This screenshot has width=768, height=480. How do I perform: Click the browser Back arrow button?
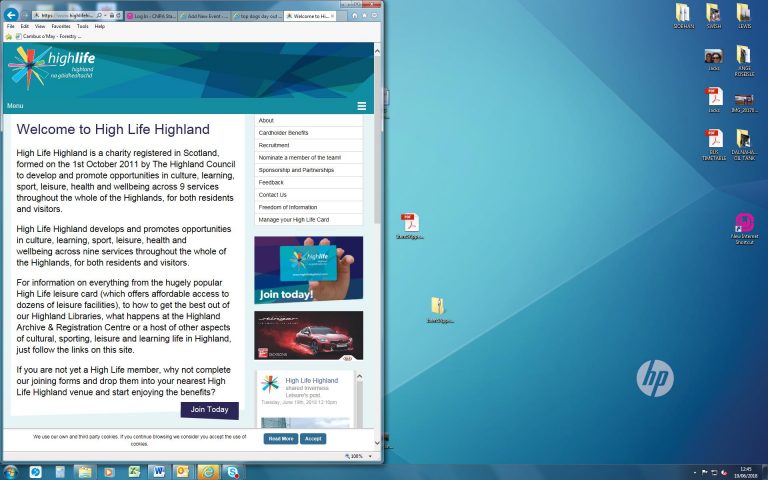11,15
